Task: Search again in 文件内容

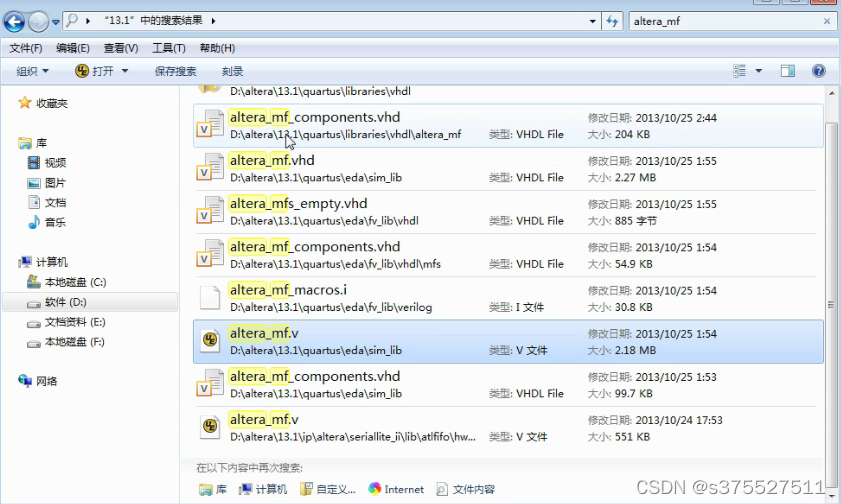Action: pos(466,489)
